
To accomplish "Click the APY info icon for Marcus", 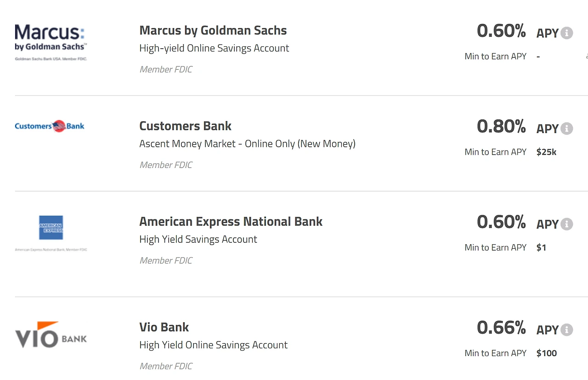I will [567, 33].
